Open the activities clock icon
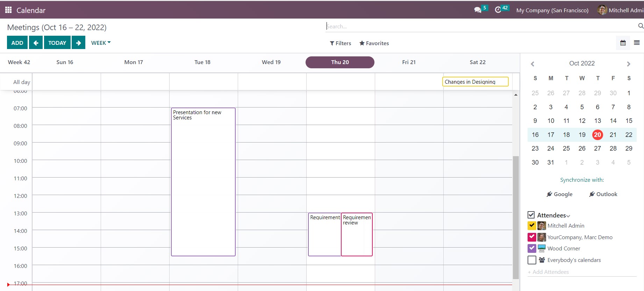The height and width of the screenshot is (291, 644). coord(498,10)
